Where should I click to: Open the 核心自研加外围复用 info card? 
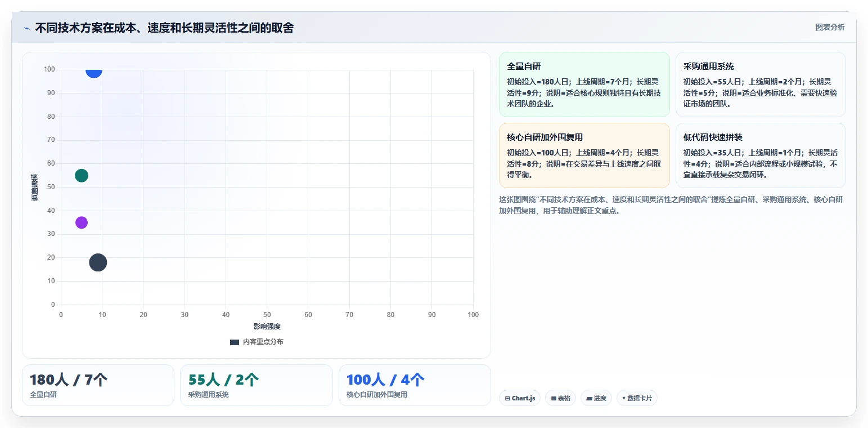coord(584,155)
